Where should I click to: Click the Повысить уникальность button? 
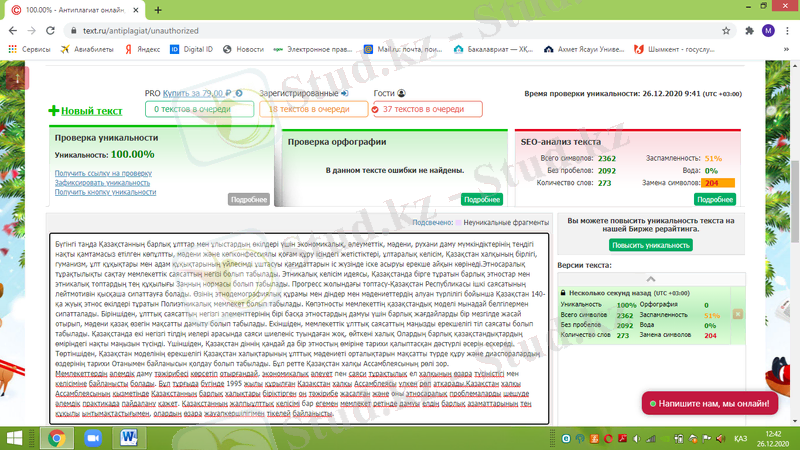click(651, 245)
